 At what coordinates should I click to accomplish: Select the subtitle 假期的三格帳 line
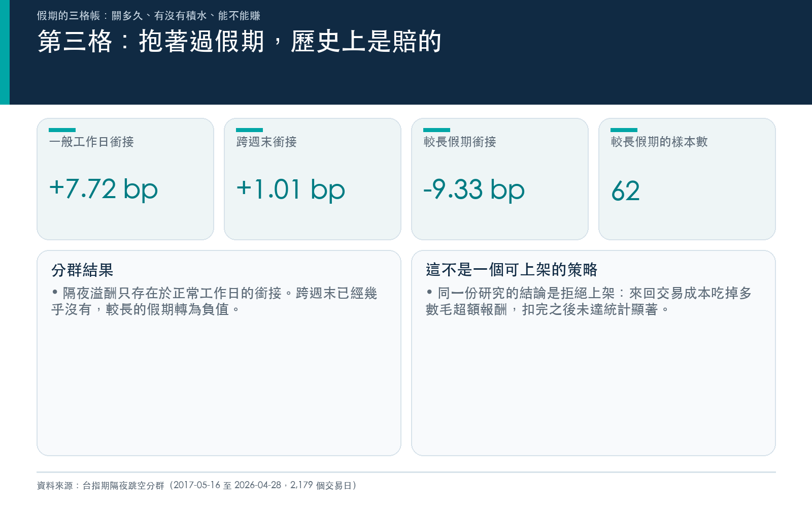coord(149,16)
